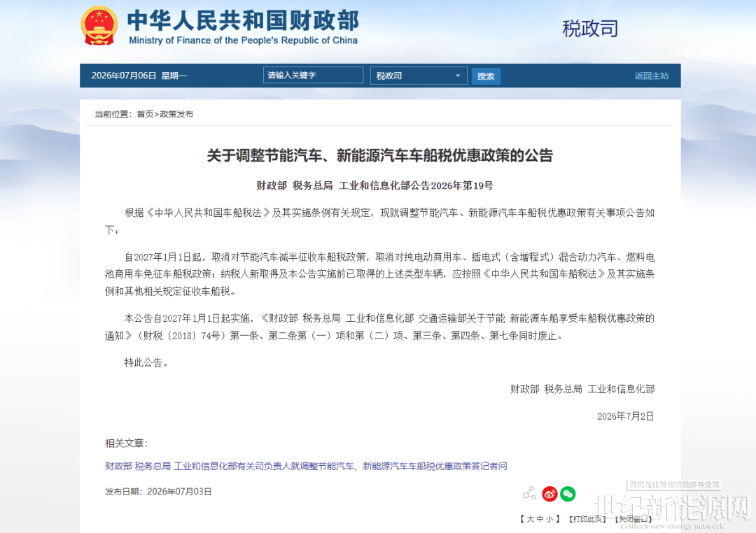The width and height of the screenshot is (756, 533).
Task: Open 政策发布 breadcrumb link
Action: pos(176,114)
